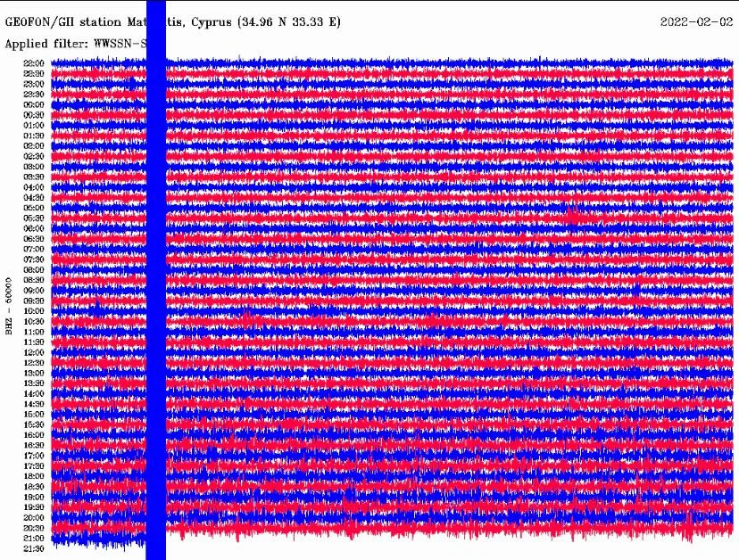Viewport: 739px width, 560px height.
Task: Select the 00:00 midnight time label
Action: (34, 104)
